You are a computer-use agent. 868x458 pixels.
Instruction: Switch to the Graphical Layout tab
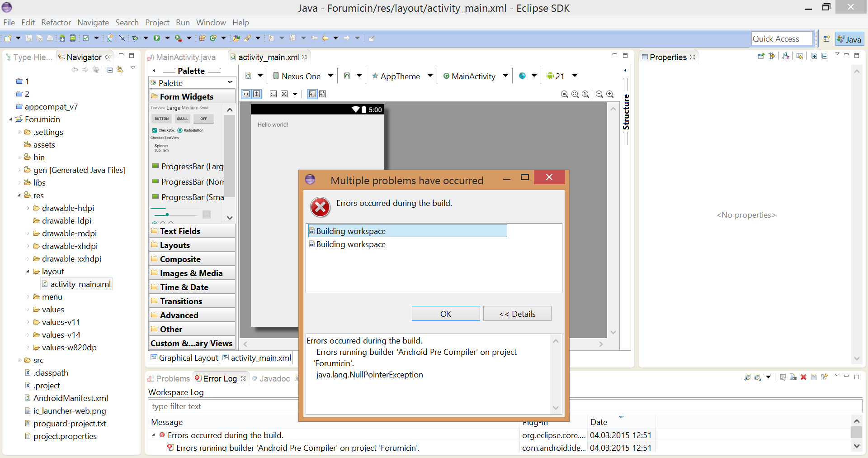184,358
